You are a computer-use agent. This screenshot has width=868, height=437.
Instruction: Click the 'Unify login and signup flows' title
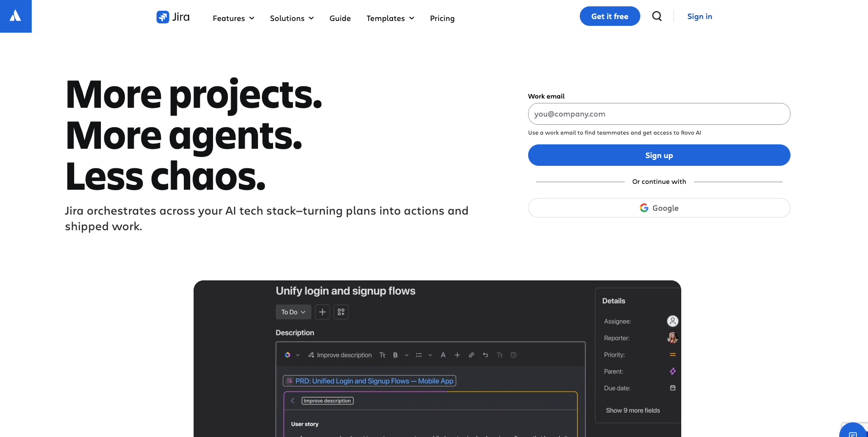[346, 291]
